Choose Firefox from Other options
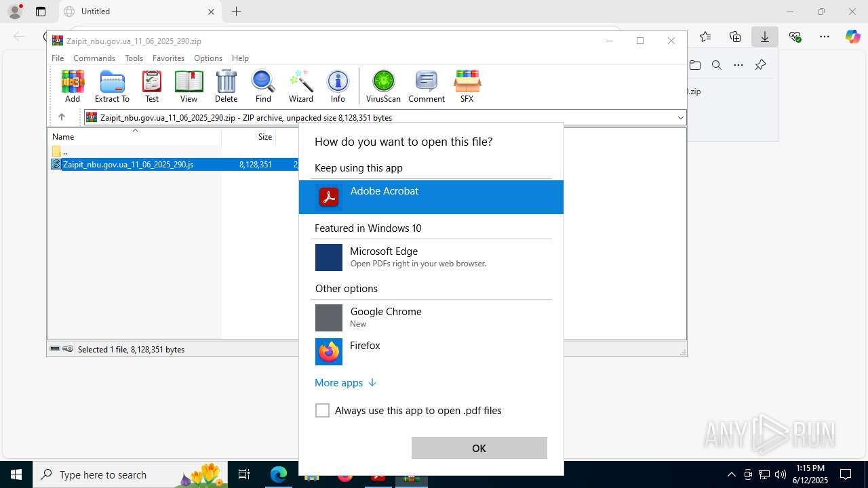The height and width of the screenshot is (488, 868). pyautogui.click(x=431, y=351)
